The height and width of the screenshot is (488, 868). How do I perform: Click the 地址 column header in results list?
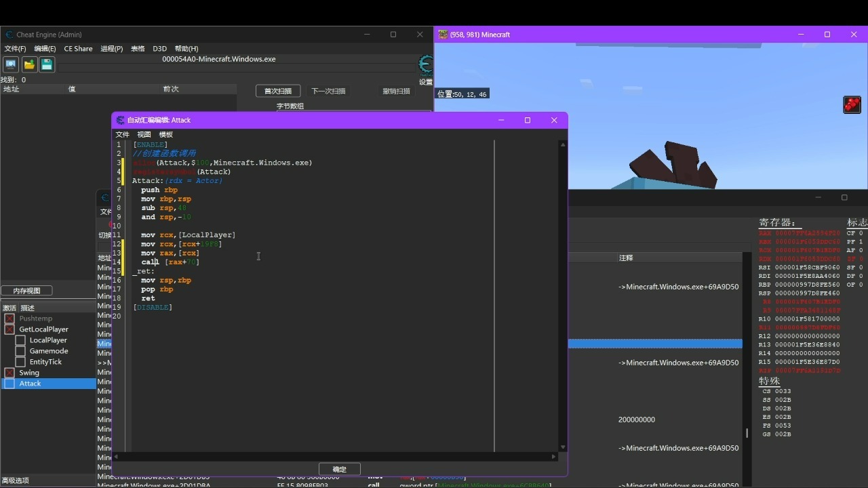pyautogui.click(x=12, y=89)
